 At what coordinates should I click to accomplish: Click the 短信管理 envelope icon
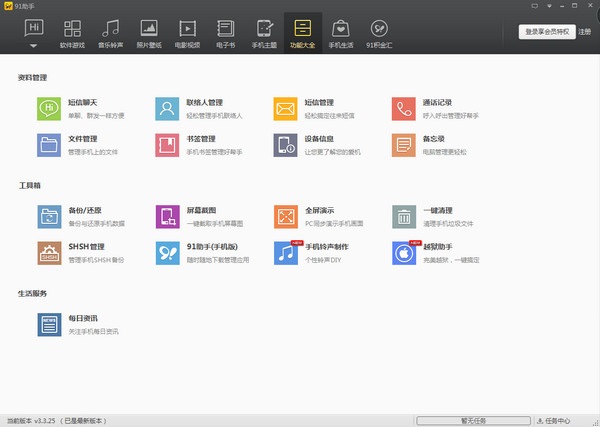pyautogui.click(x=286, y=108)
